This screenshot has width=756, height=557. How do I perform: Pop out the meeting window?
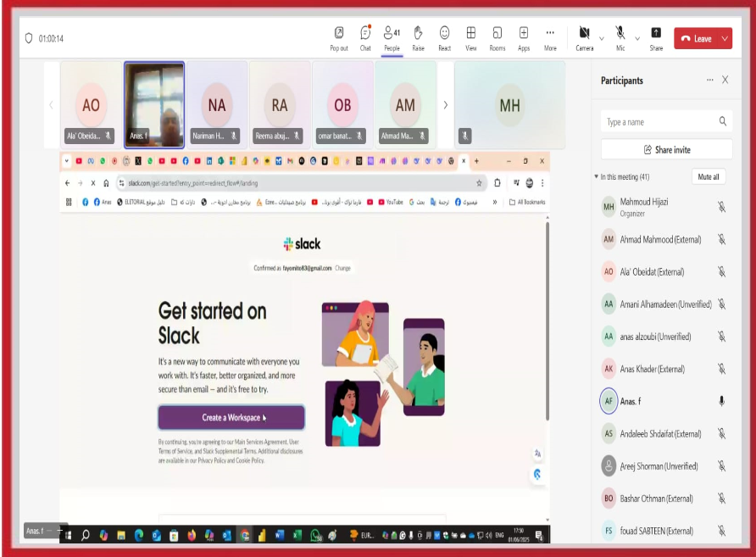pyautogui.click(x=339, y=39)
